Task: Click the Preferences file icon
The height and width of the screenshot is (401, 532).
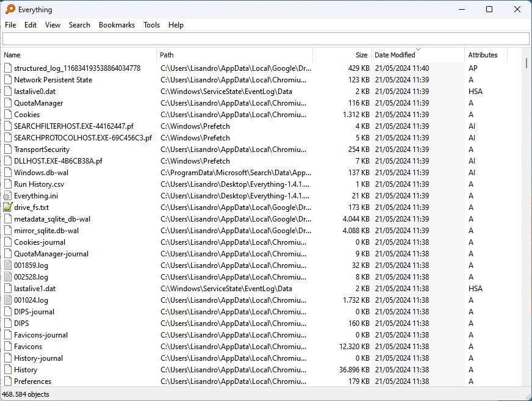Action: tap(8, 381)
